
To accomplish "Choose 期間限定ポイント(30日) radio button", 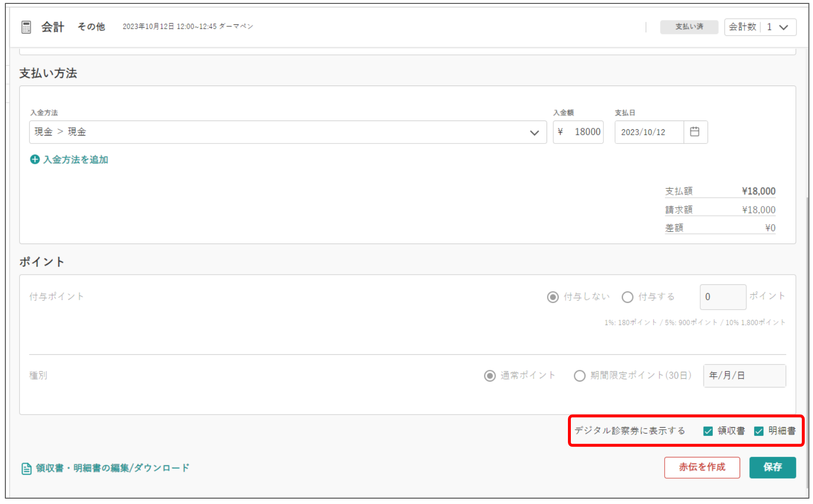I will pos(580,376).
